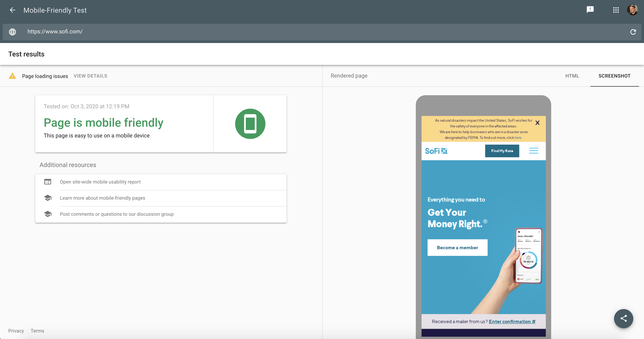Switch to the HTML tab
Viewport: 644px width, 339px height.
[x=572, y=76]
